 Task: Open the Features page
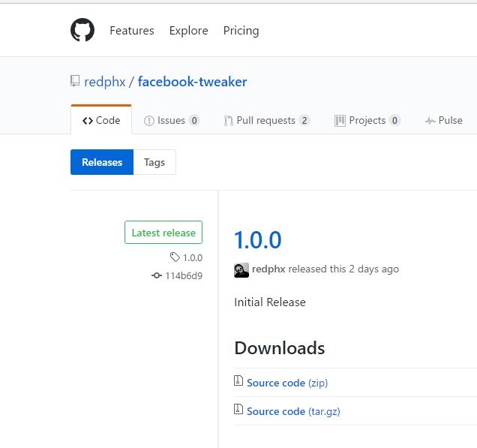132,31
